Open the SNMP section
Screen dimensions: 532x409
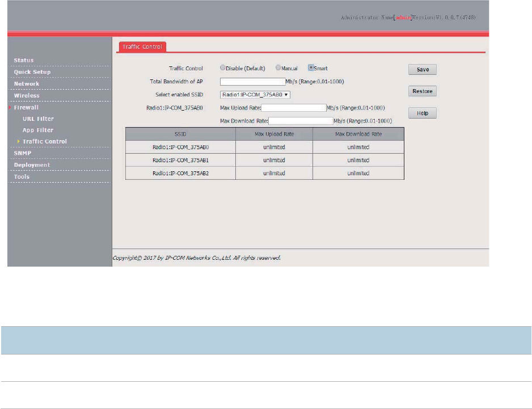pyautogui.click(x=22, y=153)
